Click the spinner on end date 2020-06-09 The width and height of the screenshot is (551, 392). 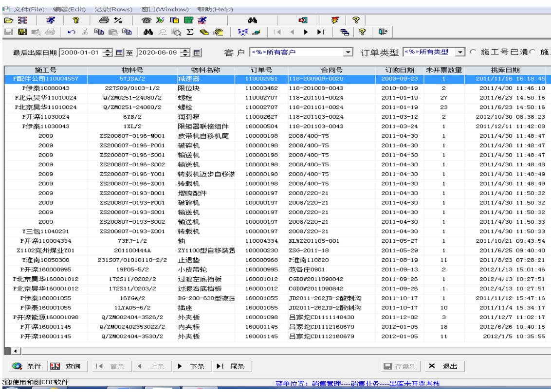(185, 53)
